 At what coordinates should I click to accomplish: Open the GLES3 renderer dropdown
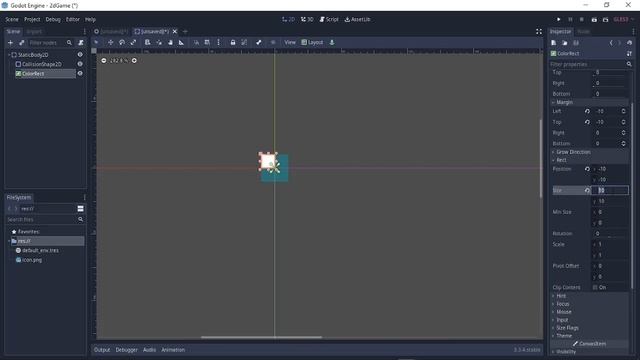point(624,19)
